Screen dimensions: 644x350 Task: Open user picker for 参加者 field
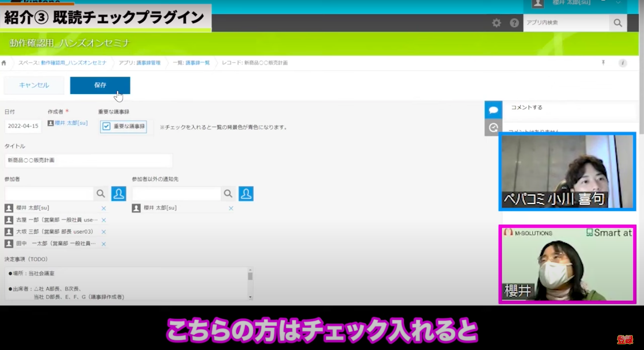(x=119, y=194)
